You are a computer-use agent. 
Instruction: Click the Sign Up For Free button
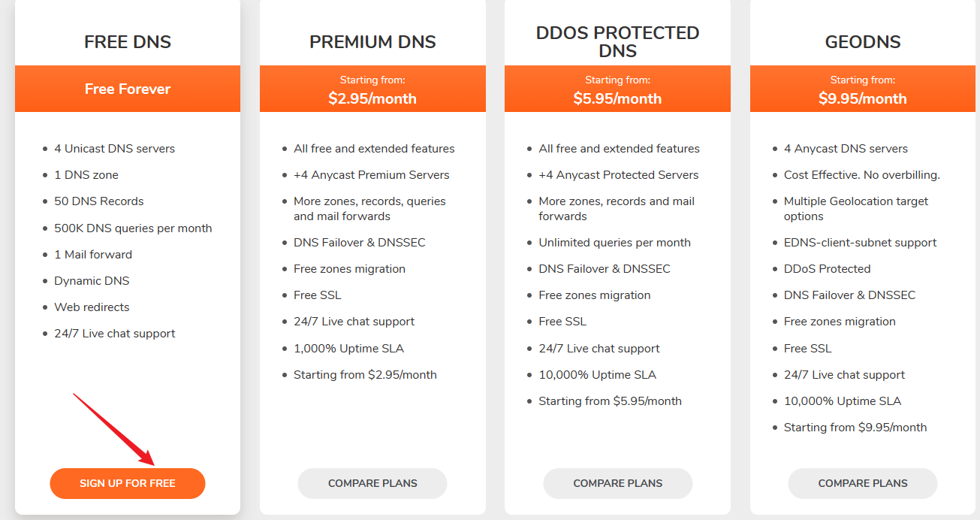128,483
